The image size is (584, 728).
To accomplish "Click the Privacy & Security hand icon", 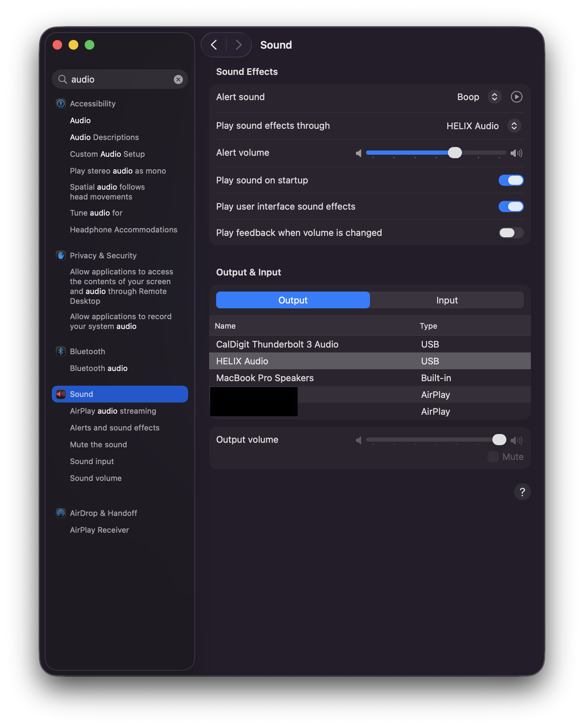I will pyautogui.click(x=61, y=255).
